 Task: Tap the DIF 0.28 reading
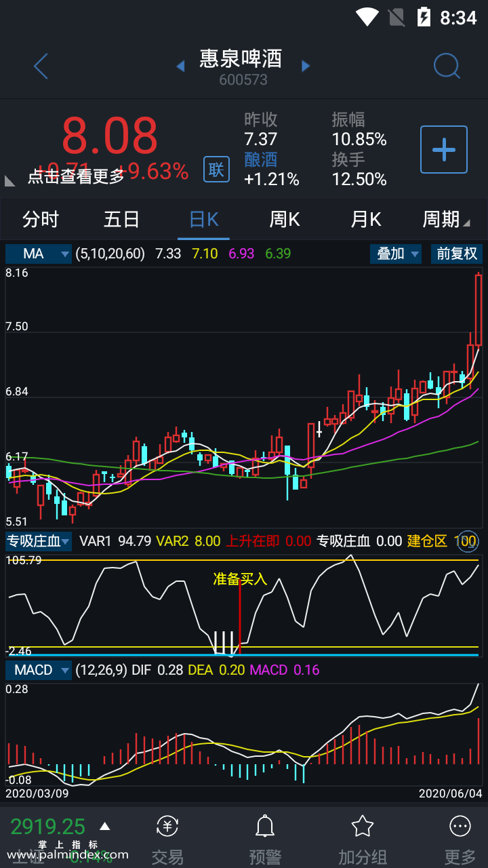[157, 670]
